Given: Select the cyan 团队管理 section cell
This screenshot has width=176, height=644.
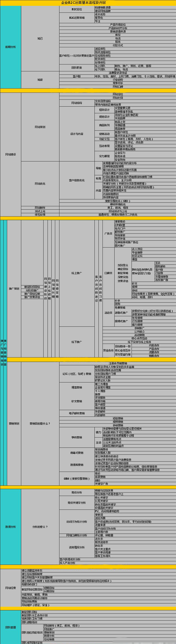Looking at the screenshot, I should [10, 627].
